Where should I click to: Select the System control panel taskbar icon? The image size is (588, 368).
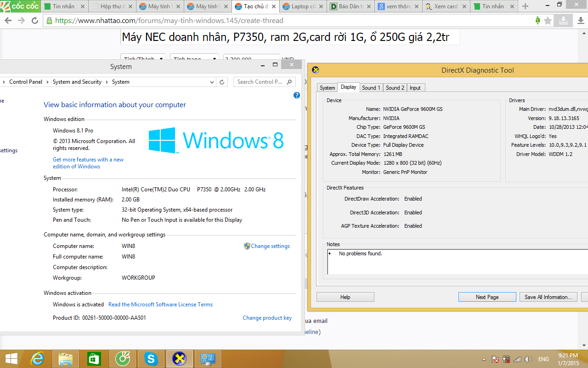(x=209, y=359)
